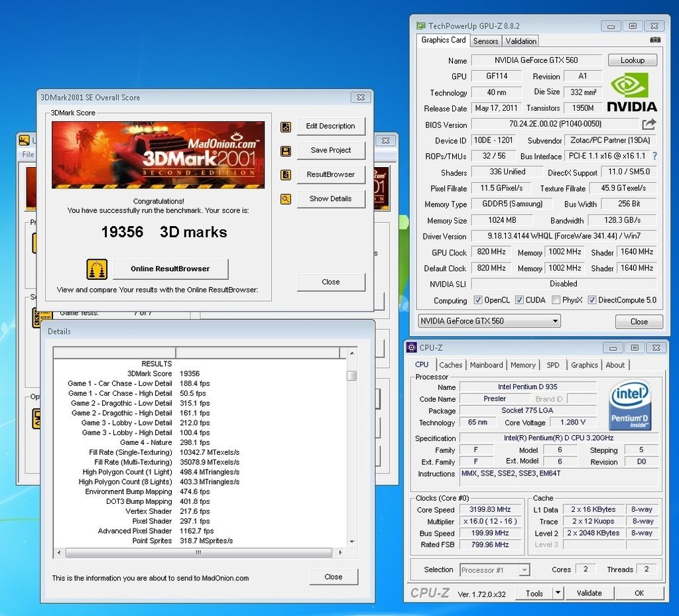This screenshot has width=679, height=616.
Task: Toggle the OpenCL checkbox in GPU-Z
Action: point(478,300)
